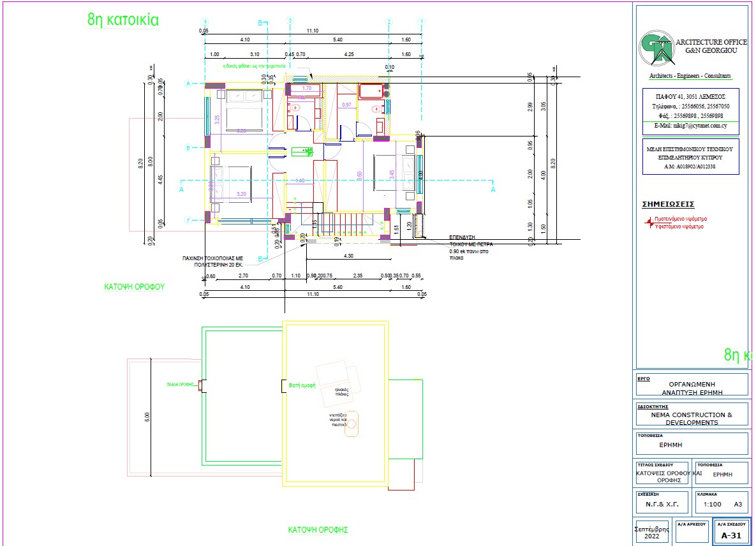This screenshot has height=546, width=756.
Task: Click the 'ΣΚΑΛΑ ΟΡΟΦΗΣ' roof ladder label
Action: (181, 385)
